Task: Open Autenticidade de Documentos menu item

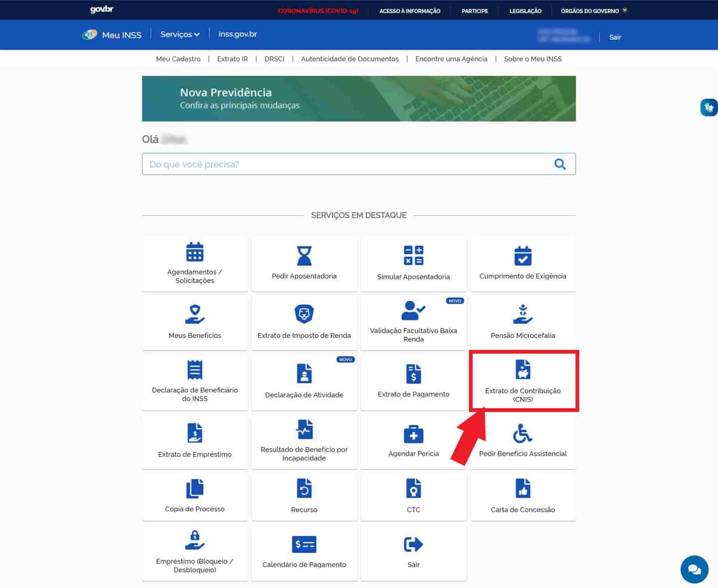Action: tap(350, 59)
